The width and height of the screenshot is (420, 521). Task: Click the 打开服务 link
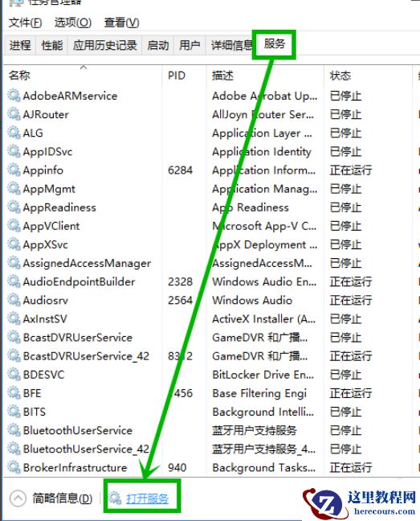pos(147,498)
